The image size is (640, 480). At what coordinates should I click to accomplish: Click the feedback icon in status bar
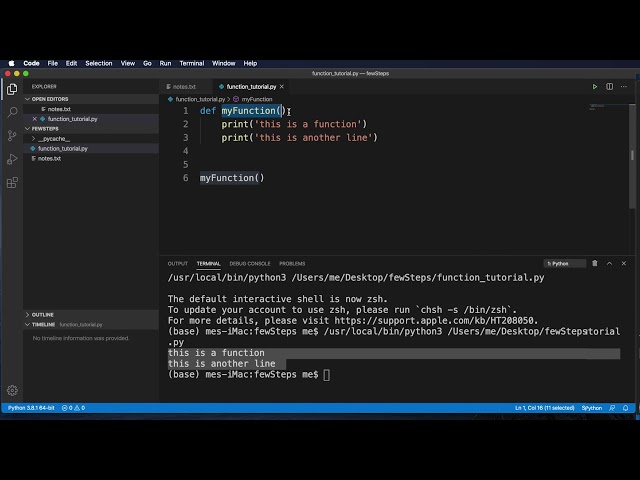tap(612, 408)
